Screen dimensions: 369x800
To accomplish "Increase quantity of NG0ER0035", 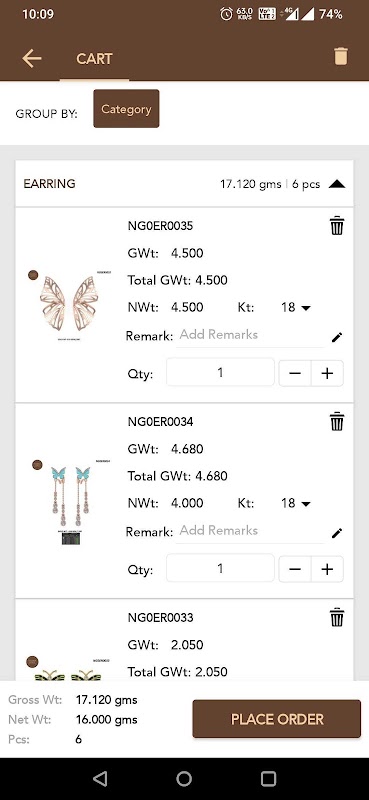I will click(327, 373).
